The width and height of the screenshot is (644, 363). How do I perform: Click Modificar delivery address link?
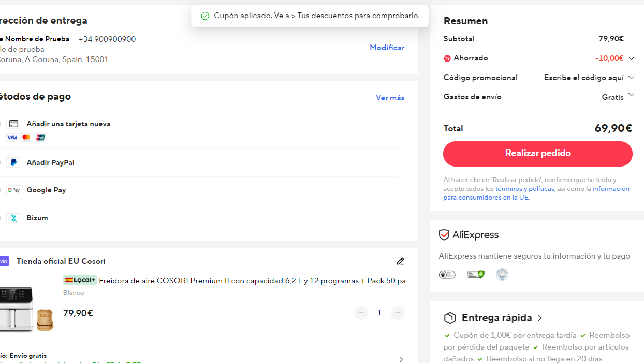pyautogui.click(x=387, y=48)
